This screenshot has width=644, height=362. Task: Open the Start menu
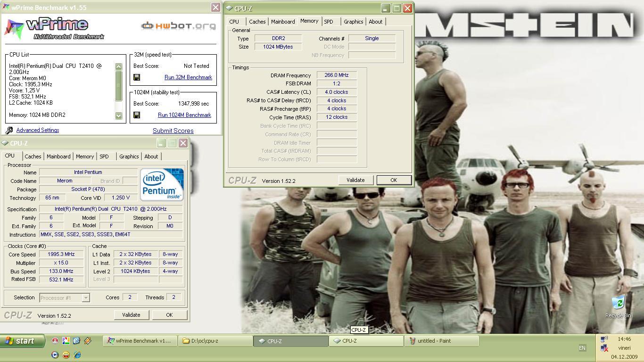(x=23, y=341)
